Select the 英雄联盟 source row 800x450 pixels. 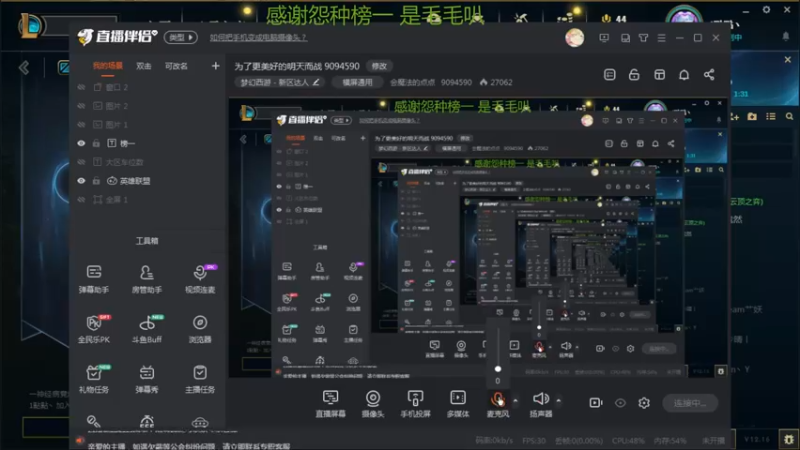[x=149, y=181]
